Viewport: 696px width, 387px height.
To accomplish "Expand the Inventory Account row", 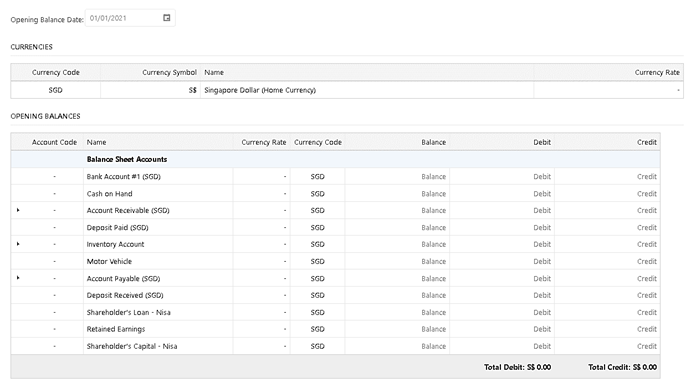I will coord(18,244).
